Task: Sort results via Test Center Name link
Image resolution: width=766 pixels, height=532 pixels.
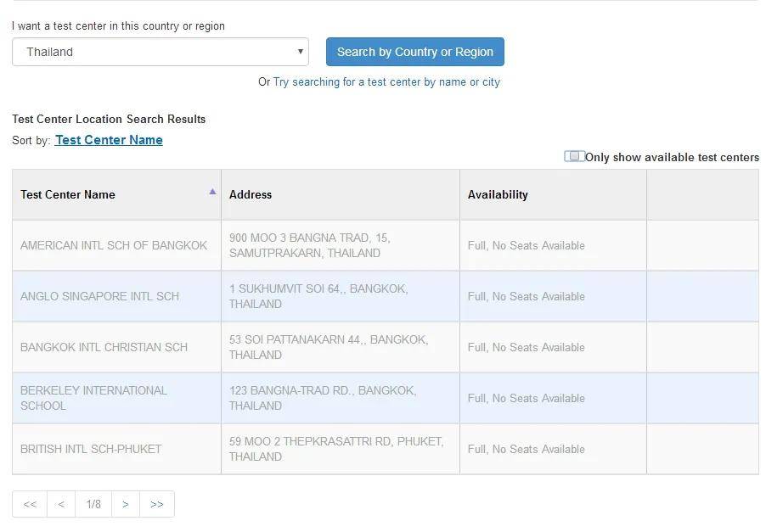Action: (109, 140)
